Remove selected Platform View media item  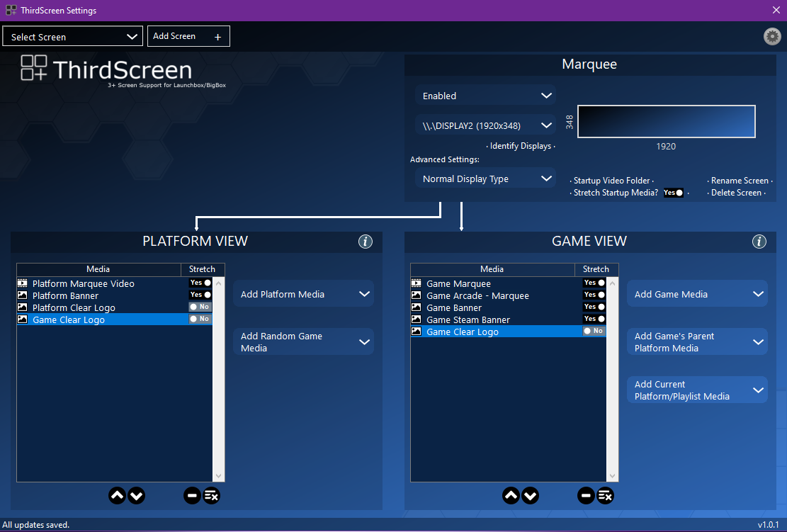[x=192, y=496]
